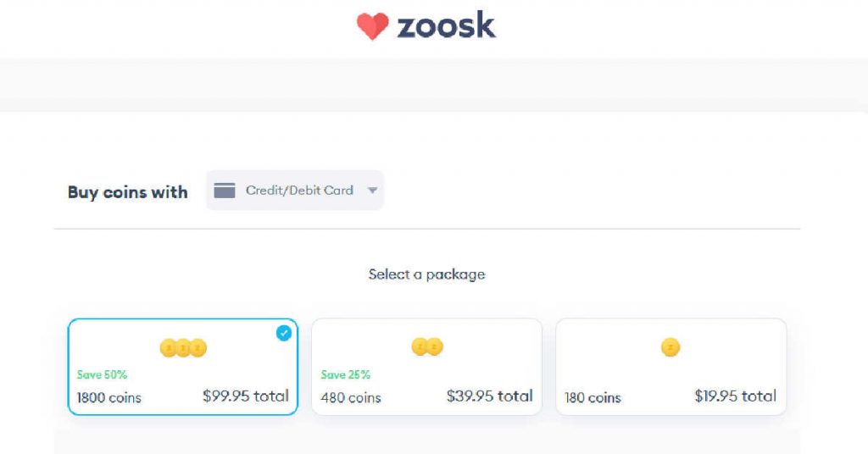Select the 180 coins package card

tap(671, 367)
